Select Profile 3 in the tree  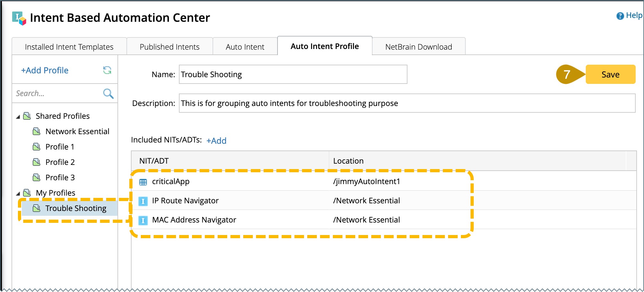[60, 177]
